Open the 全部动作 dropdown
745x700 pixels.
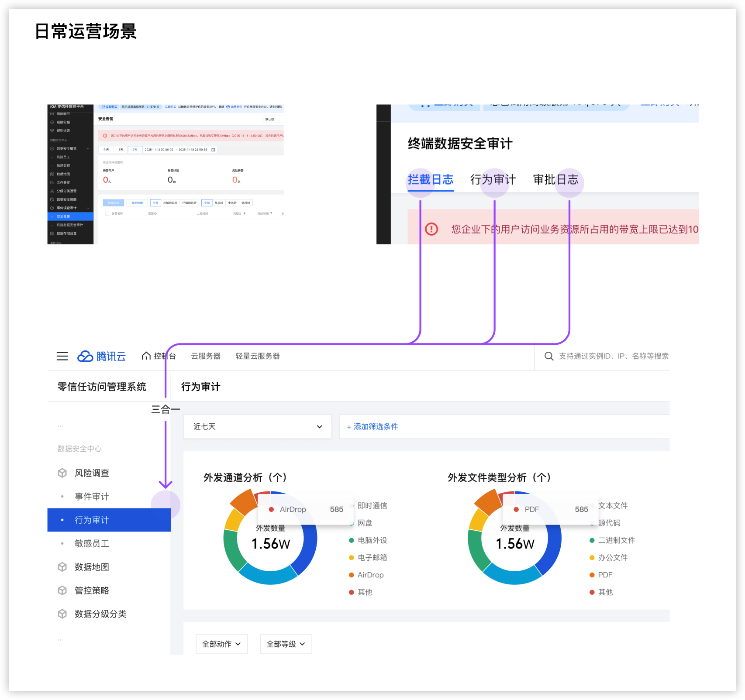click(221, 644)
